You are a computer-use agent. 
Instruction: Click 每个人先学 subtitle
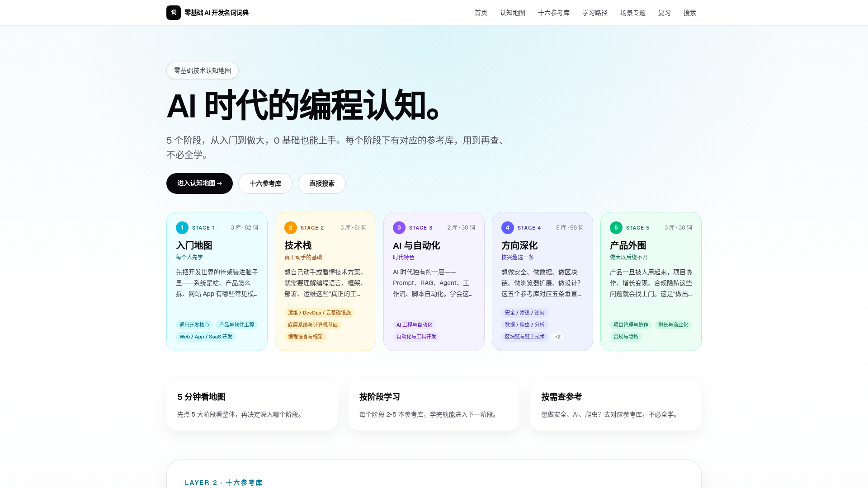189,257
